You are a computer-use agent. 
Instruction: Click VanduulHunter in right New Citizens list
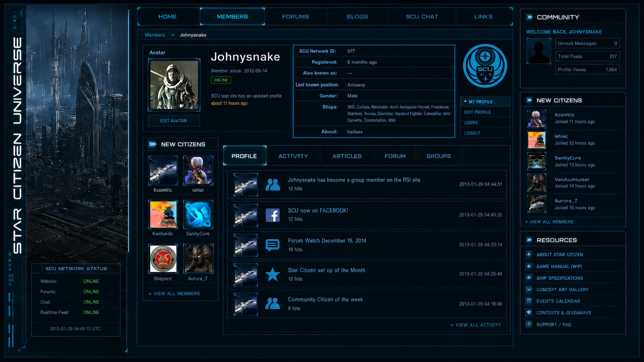pyautogui.click(x=572, y=179)
